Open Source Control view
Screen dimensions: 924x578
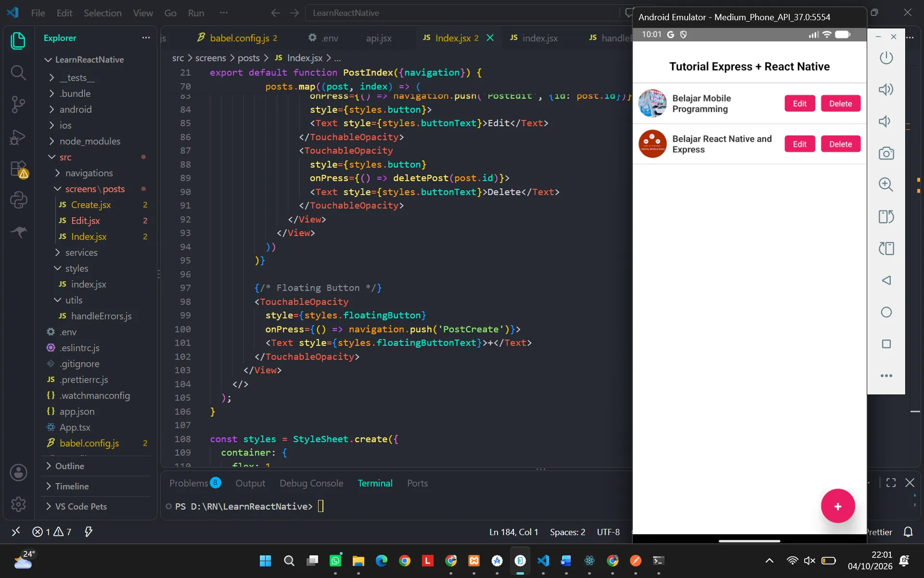[x=18, y=105]
